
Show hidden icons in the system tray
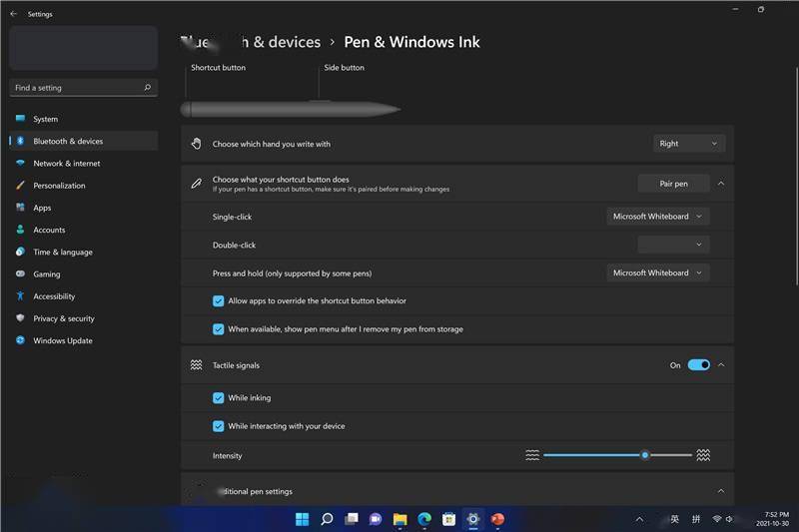[x=639, y=519]
